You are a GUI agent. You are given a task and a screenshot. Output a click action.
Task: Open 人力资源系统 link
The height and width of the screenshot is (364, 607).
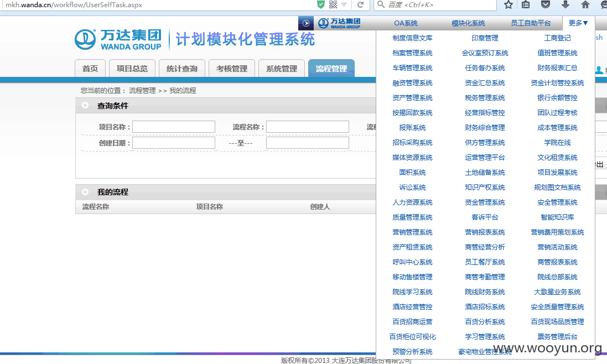[x=412, y=202]
